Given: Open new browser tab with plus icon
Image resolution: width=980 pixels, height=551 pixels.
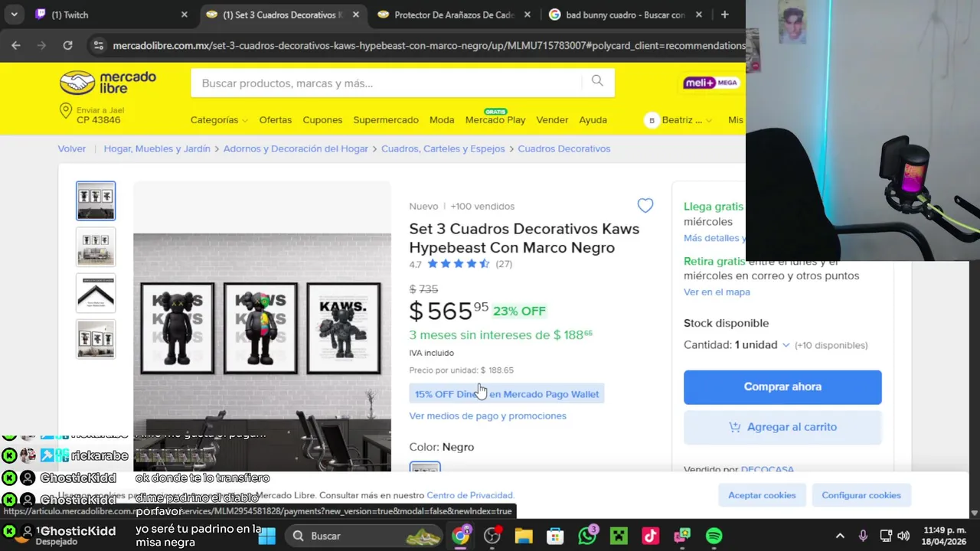Looking at the screenshot, I should 724,15.
